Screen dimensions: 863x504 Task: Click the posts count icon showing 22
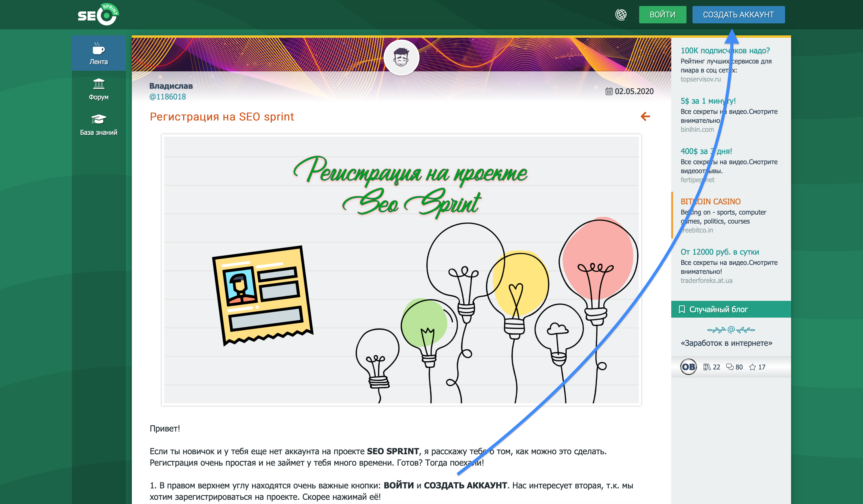pyautogui.click(x=707, y=367)
